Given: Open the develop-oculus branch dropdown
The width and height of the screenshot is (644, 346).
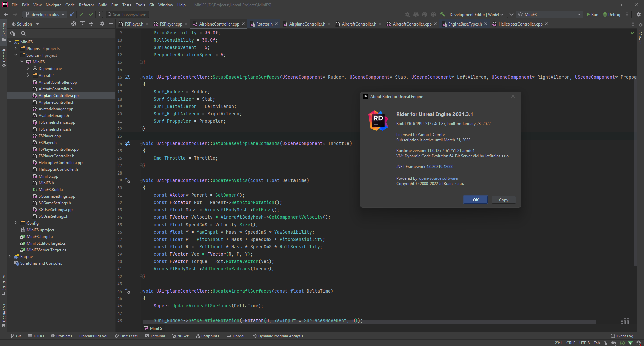Looking at the screenshot, I should 45,14.
